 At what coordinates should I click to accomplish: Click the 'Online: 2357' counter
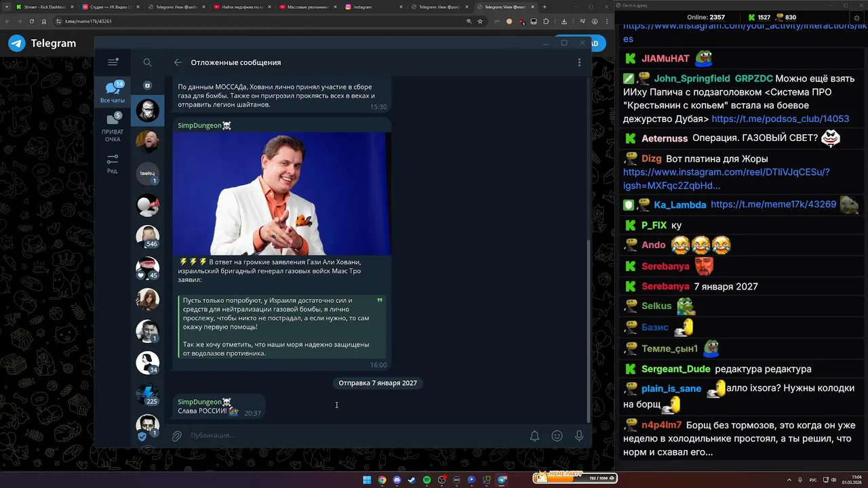706,17
